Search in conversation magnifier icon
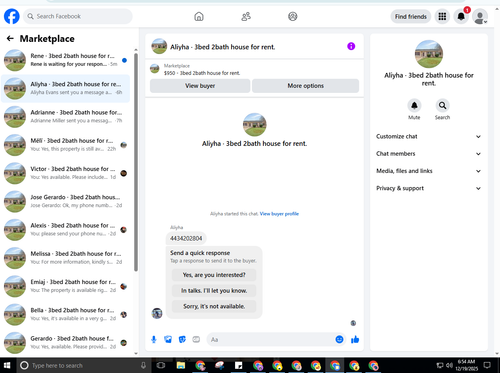Image resolution: width=500 pixels, height=373 pixels. [x=442, y=106]
